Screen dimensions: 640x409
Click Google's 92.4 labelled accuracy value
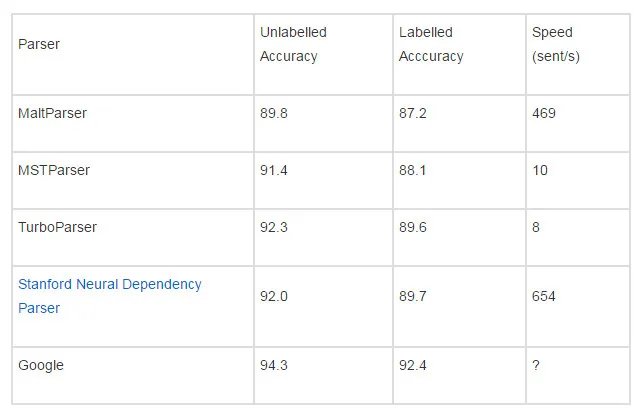tap(413, 365)
